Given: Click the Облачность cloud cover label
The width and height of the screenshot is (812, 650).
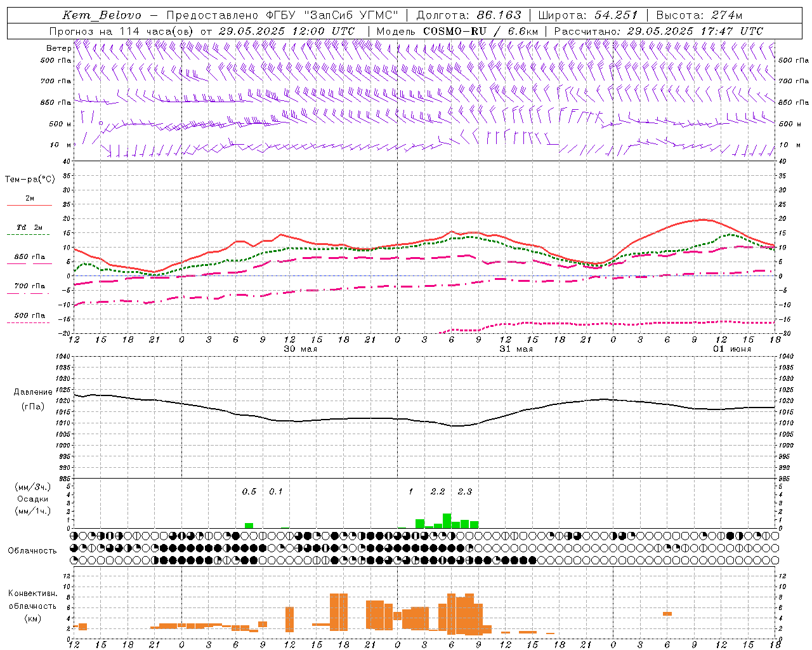Looking at the screenshot, I should 32,550.
